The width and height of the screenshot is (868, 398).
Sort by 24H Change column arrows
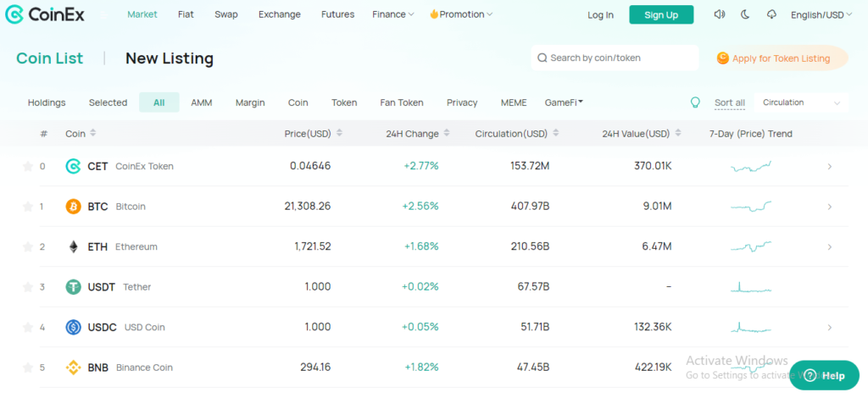[447, 133]
